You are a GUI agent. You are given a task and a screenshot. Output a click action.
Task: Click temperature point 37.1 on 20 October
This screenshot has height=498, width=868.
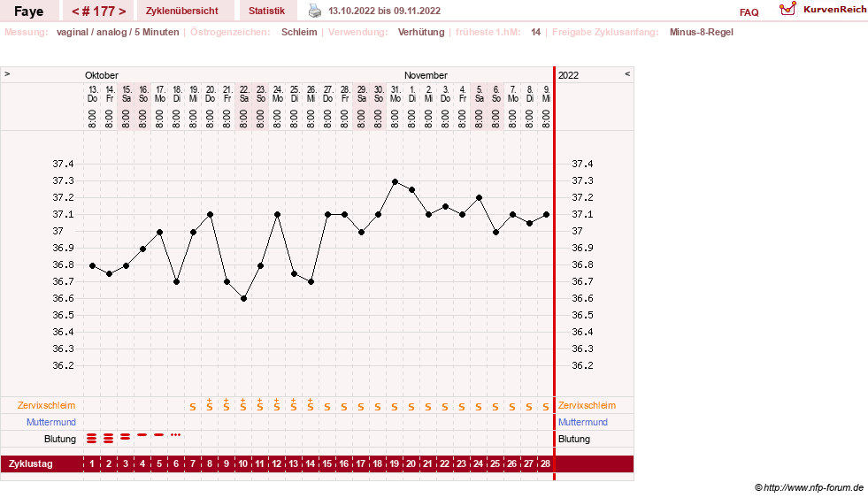210,215
